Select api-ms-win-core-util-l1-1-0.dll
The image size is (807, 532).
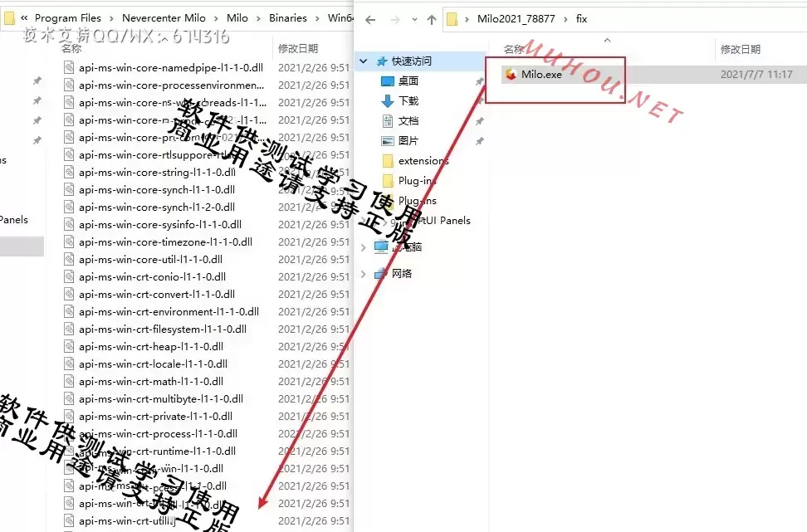(151, 259)
